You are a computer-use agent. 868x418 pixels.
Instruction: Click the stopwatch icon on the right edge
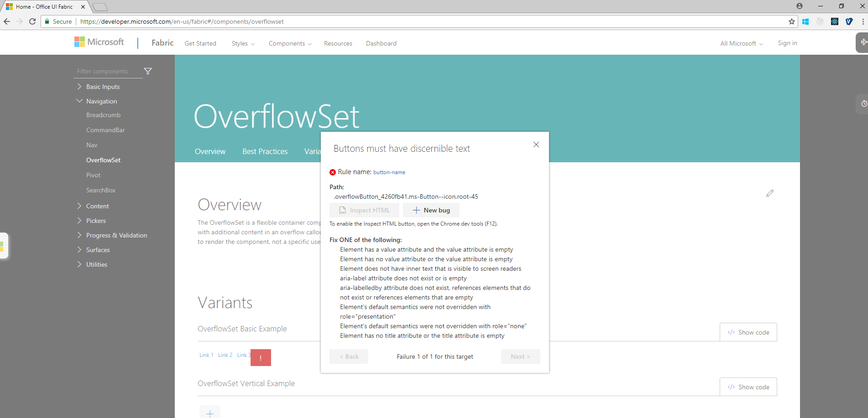863,104
